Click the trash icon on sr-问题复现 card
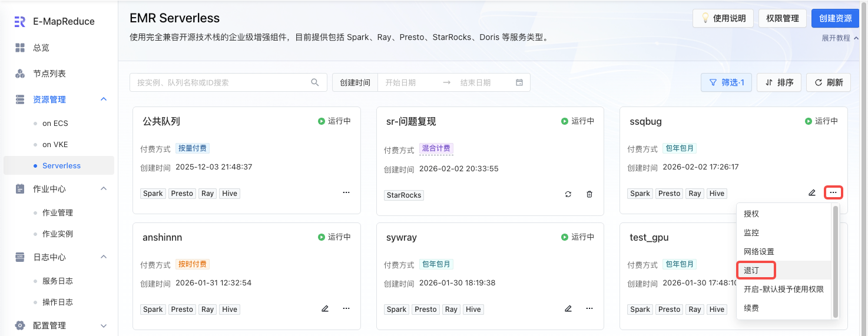The height and width of the screenshot is (336, 868). coord(589,194)
